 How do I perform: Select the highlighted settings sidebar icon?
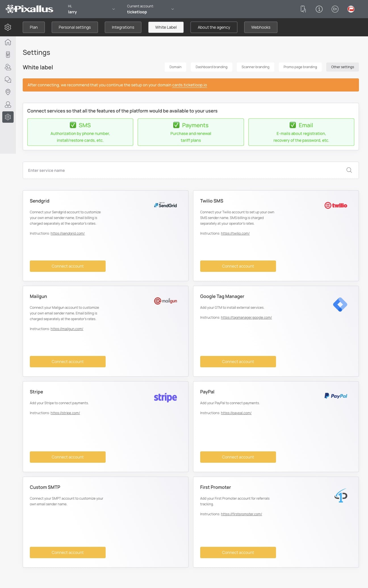(x=8, y=117)
